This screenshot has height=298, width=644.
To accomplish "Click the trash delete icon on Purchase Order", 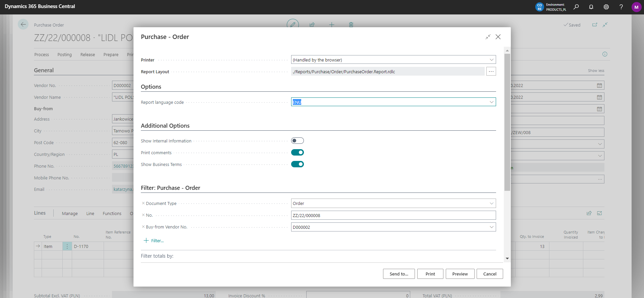I will [351, 25].
